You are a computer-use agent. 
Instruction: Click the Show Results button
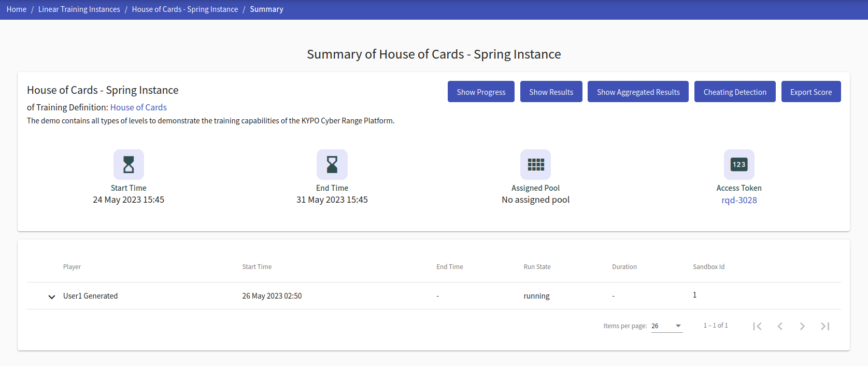click(551, 92)
